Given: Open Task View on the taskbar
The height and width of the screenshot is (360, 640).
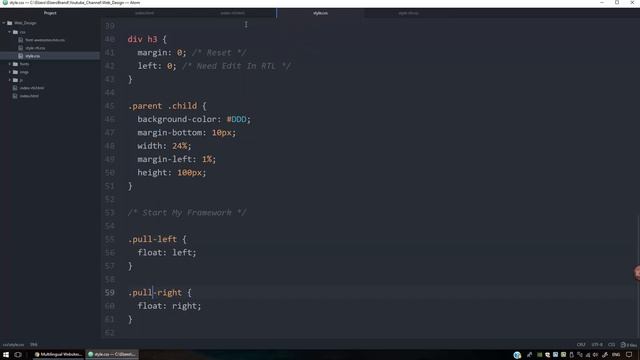Looking at the screenshot, I should [x=18, y=355].
